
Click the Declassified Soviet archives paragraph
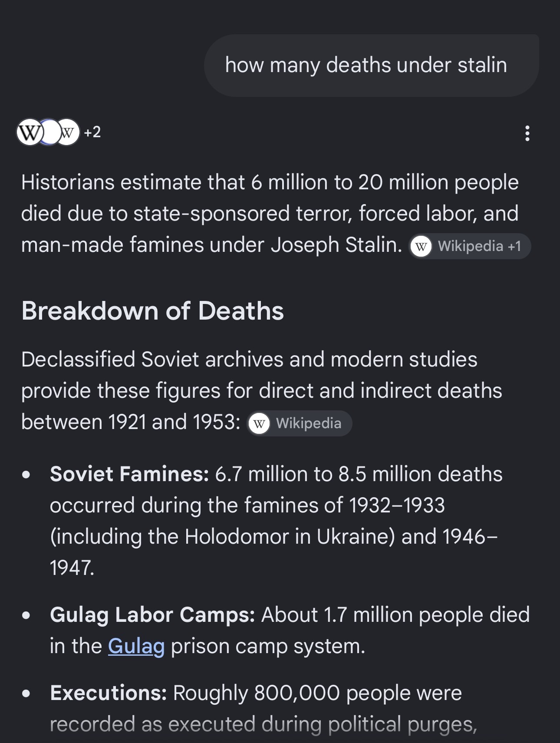(262, 390)
